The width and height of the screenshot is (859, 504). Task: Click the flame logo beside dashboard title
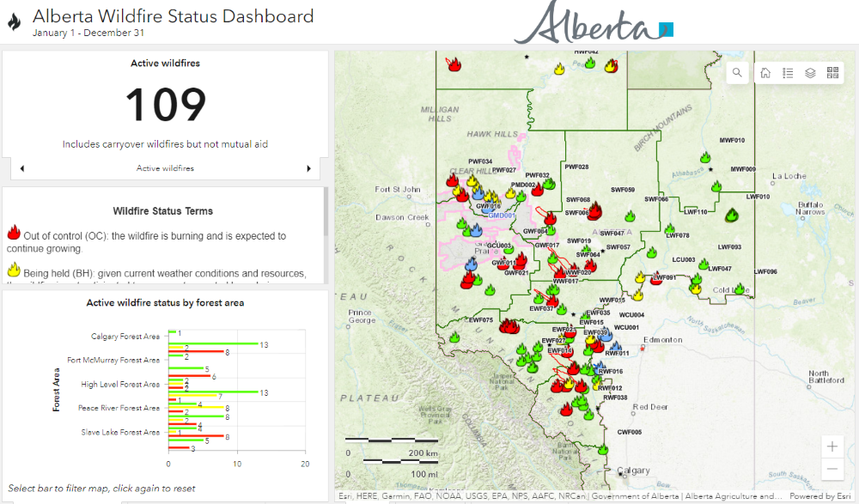pos(15,22)
